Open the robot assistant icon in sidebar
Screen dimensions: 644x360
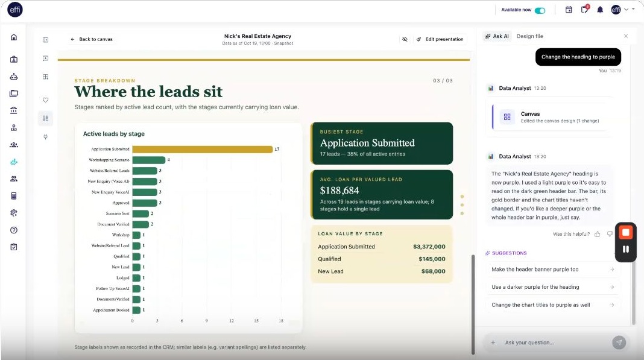13,77
